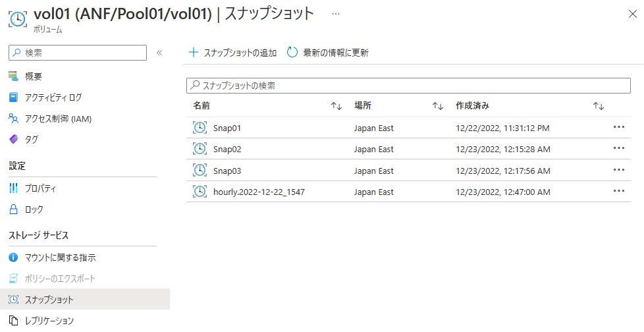Sort by 作成済み column arrows

599,107
